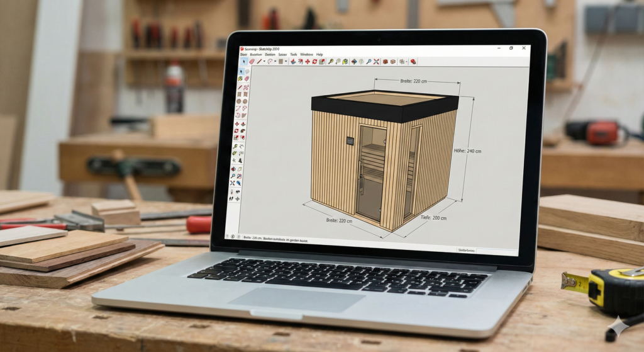Pick the Eraser tool in top toolbar
The height and width of the screenshot is (352, 644).
tap(252, 62)
